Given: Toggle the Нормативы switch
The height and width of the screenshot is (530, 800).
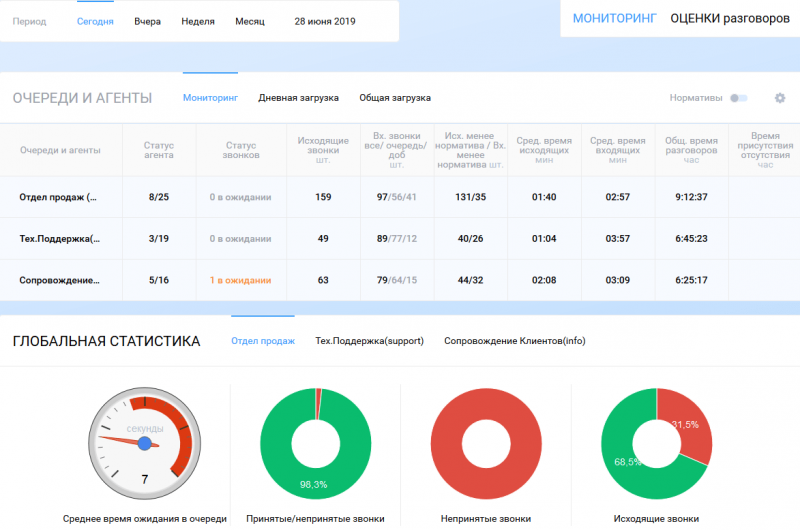Looking at the screenshot, I should (x=738, y=98).
